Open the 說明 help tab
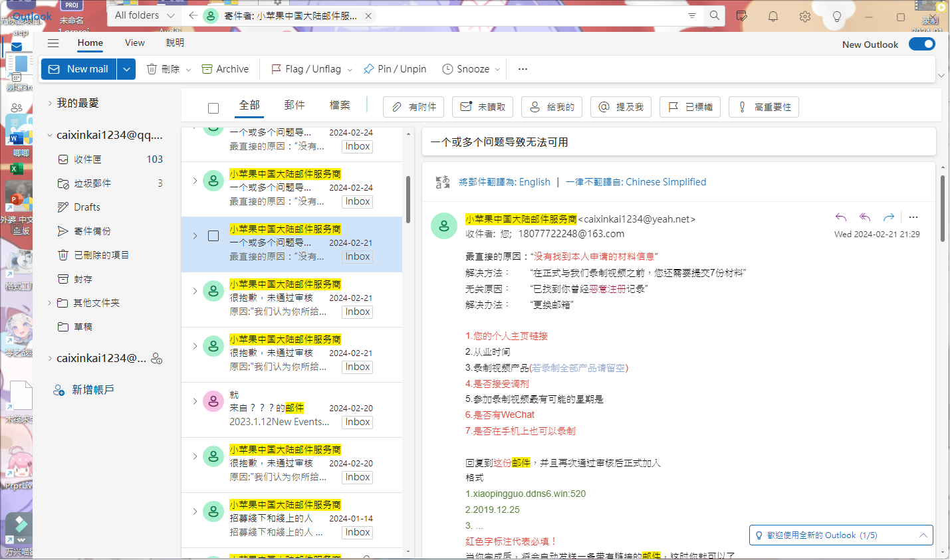950x560 pixels. [x=176, y=43]
